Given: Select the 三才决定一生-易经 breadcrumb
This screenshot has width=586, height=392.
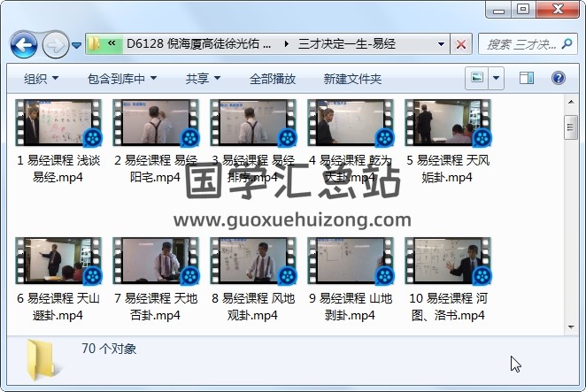Looking at the screenshot, I should coord(346,43).
